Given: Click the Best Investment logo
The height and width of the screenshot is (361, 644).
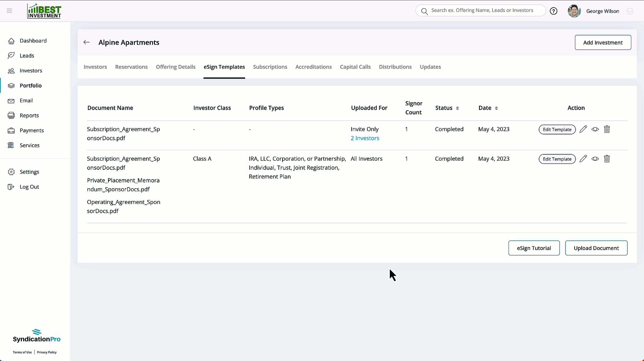Looking at the screenshot, I should pyautogui.click(x=44, y=11).
